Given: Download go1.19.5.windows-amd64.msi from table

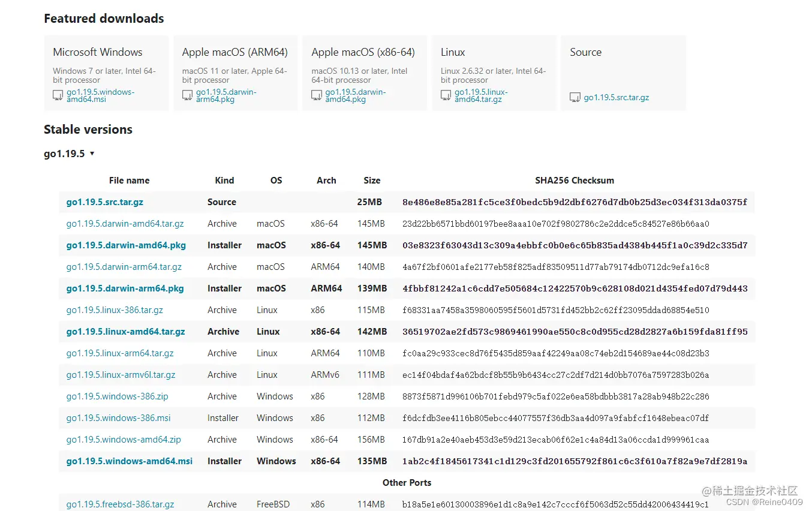Looking at the screenshot, I should [x=130, y=461].
